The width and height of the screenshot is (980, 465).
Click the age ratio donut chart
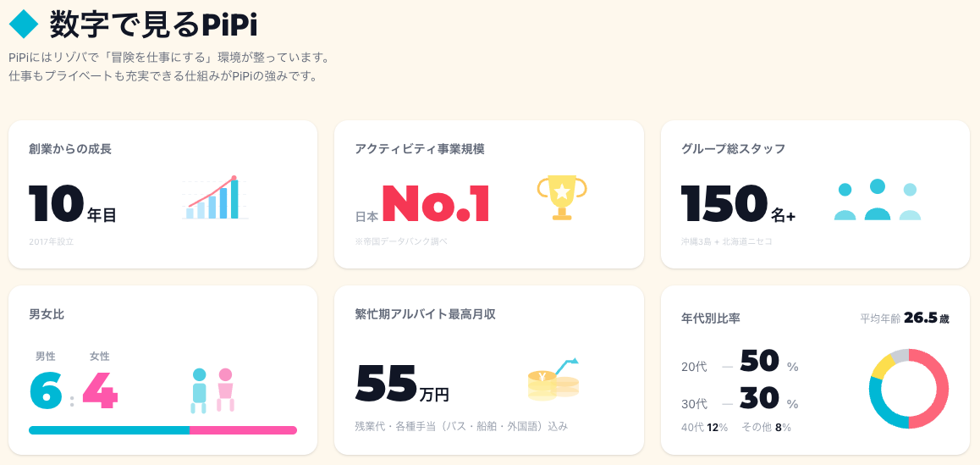(x=908, y=388)
